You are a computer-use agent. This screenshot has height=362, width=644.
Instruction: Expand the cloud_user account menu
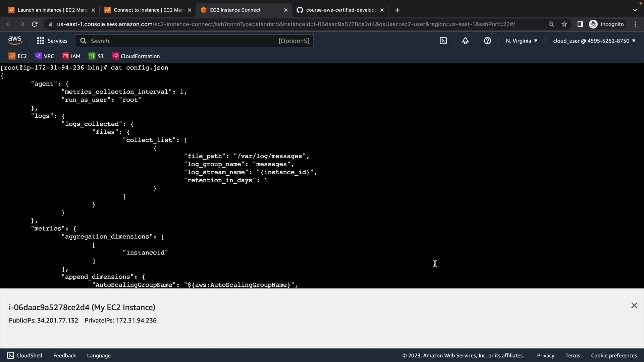(x=594, y=41)
